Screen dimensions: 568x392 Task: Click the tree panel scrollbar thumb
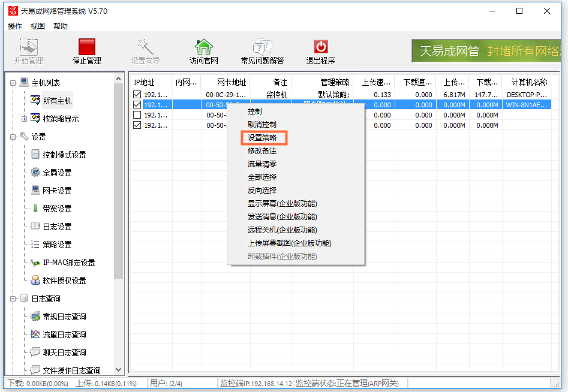pos(118,181)
